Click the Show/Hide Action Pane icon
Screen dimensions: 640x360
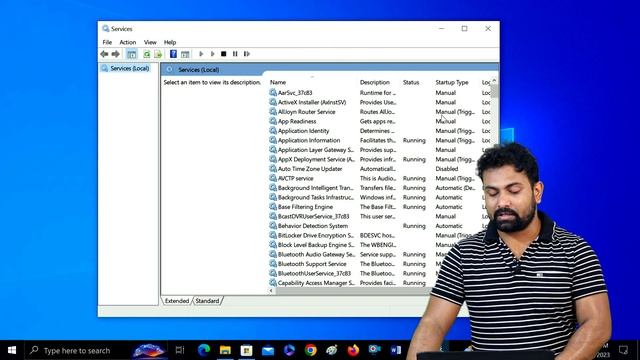click(x=185, y=54)
